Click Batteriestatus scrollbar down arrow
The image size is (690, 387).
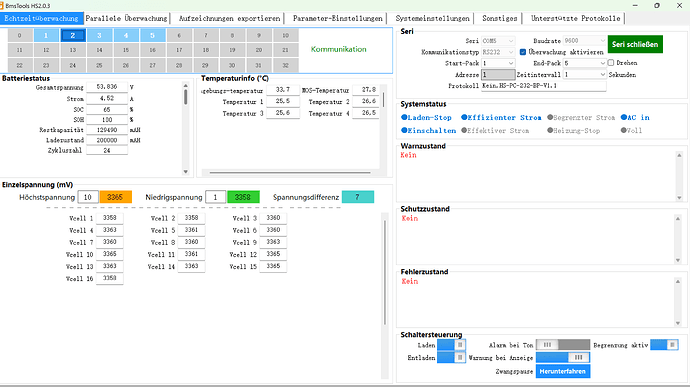186,172
